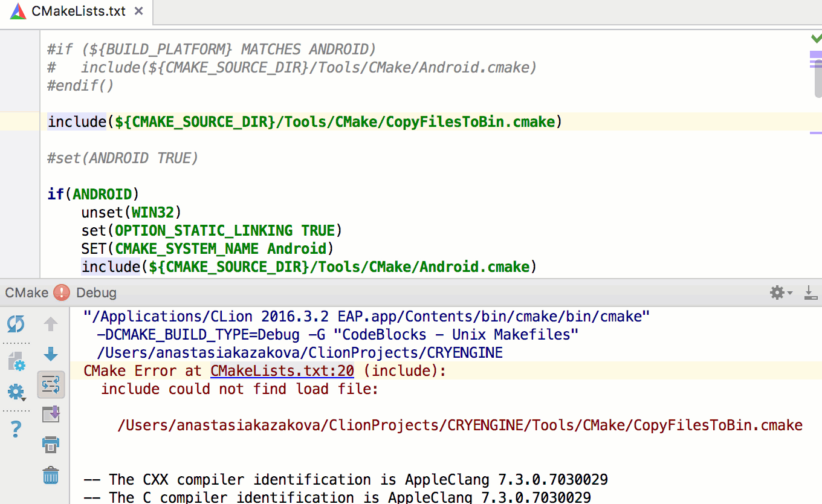This screenshot has height=504, width=822.
Task: Open CMake settings gear in left toolbar
Action: [x=16, y=393]
